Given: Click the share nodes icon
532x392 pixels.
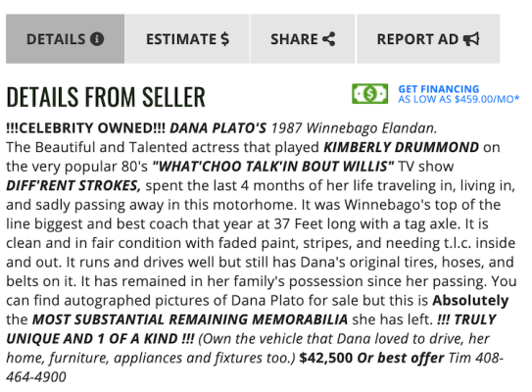Looking at the screenshot, I should coord(329,39).
